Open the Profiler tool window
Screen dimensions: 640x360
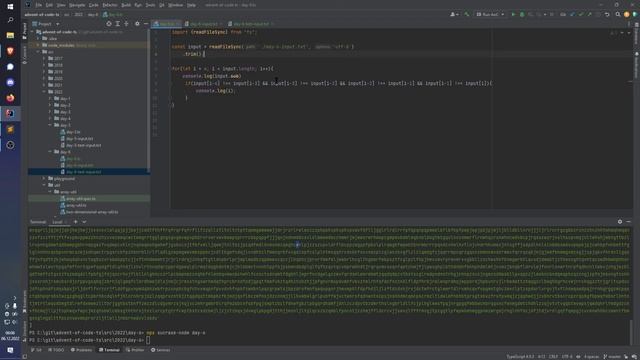[x=135, y=350]
